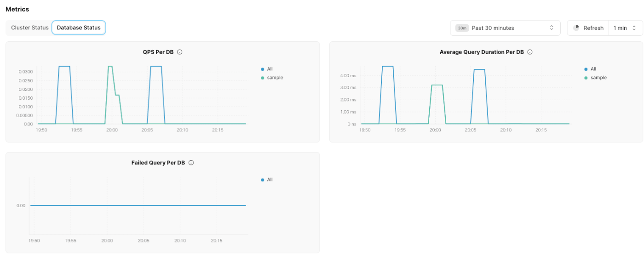Click 30m badge in time range selector
644x254 pixels.
pos(462,28)
